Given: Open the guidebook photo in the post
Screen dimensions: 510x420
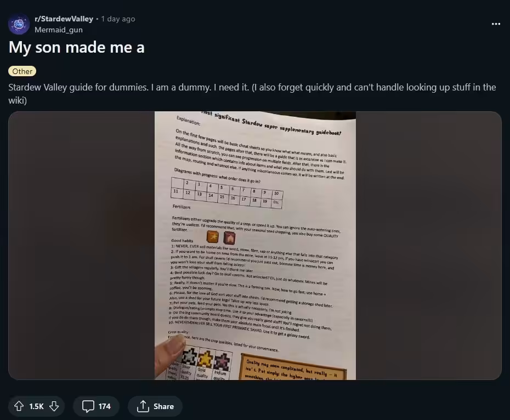Looking at the screenshot, I should click(255, 246).
